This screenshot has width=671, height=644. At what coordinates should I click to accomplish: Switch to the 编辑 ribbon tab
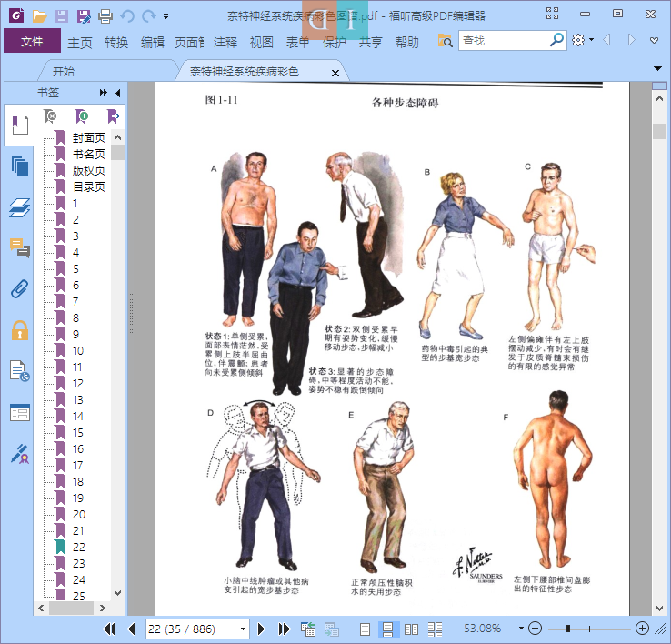pos(153,43)
